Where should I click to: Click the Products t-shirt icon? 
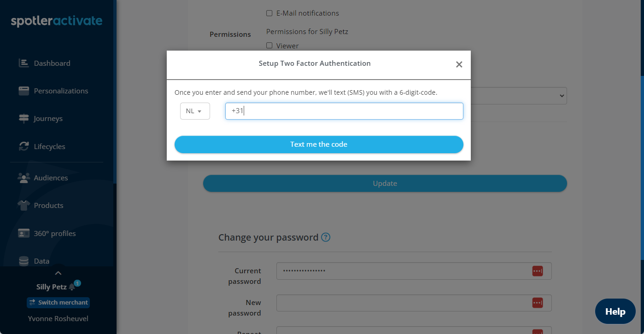click(x=23, y=205)
